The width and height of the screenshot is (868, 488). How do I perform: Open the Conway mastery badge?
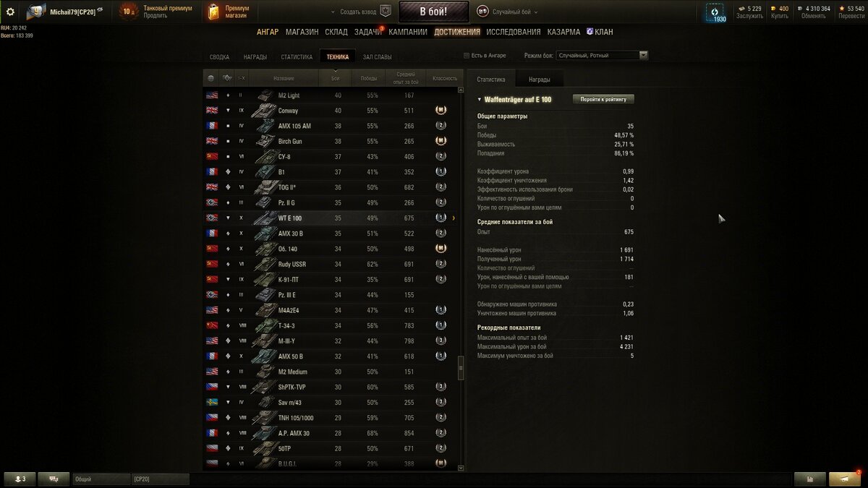(441, 111)
